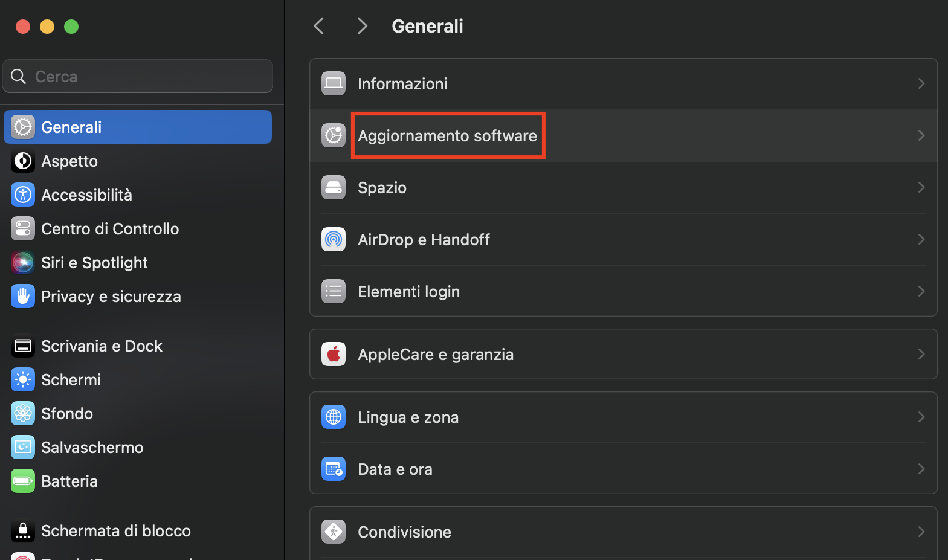Click the Salvaschermo icon
This screenshot has width=948, height=560.
(23, 447)
